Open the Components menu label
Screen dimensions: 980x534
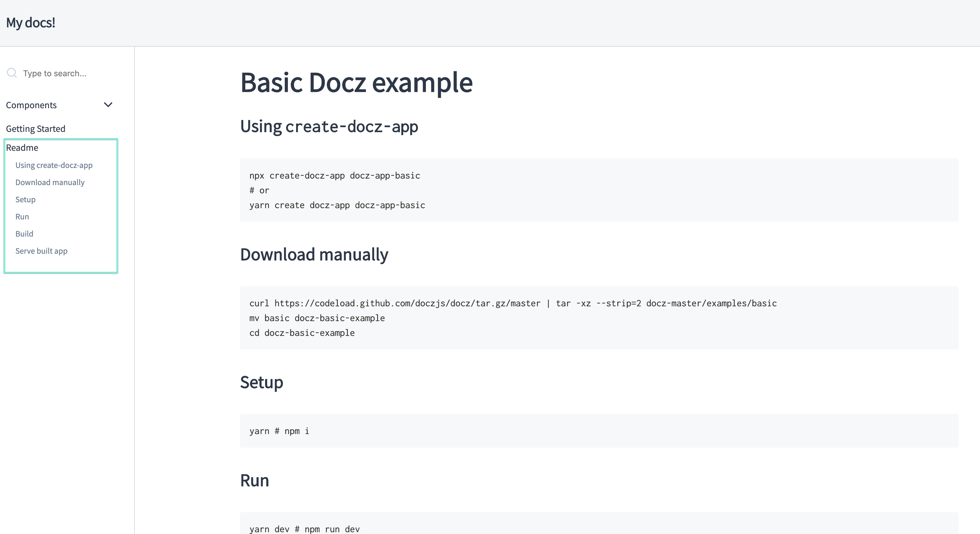pyautogui.click(x=31, y=105)
